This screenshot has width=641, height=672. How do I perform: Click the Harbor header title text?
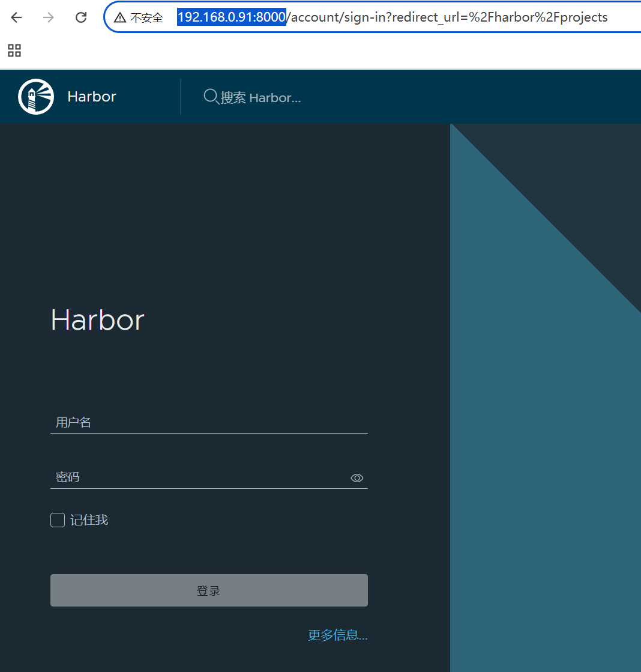click(92, 97)
